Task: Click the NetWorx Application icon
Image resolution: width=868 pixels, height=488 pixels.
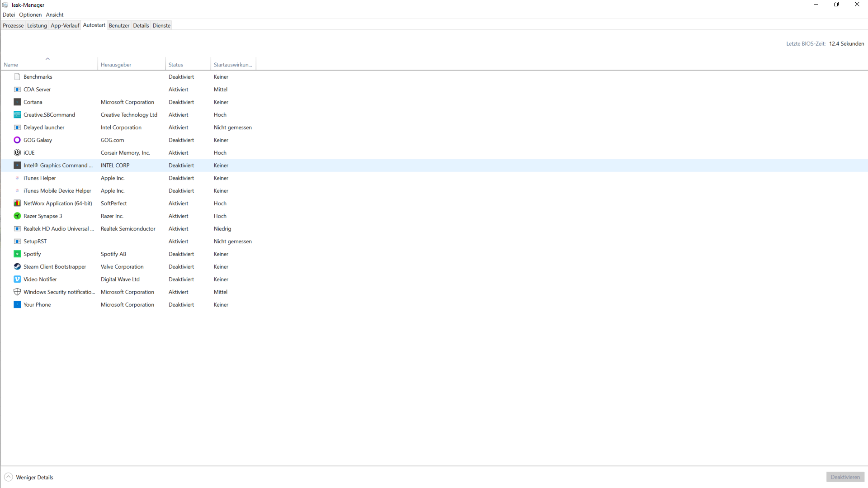Action: pyautogui.click(x=17, y=204)
